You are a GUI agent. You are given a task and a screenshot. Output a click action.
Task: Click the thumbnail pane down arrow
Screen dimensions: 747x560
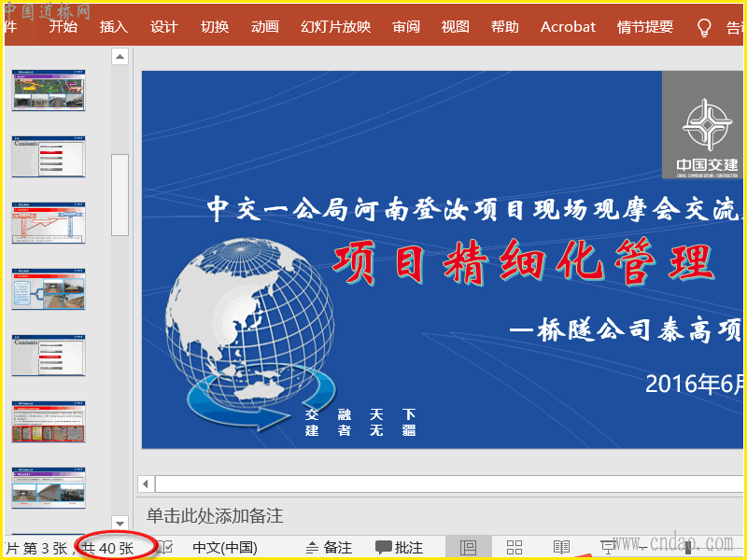120,524
